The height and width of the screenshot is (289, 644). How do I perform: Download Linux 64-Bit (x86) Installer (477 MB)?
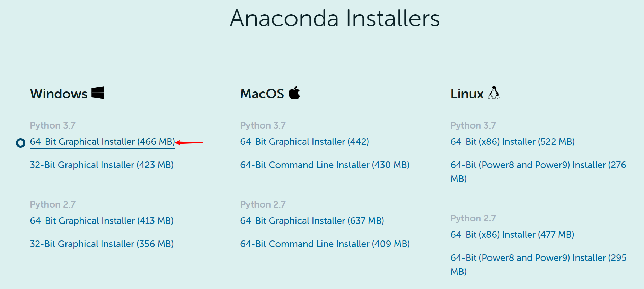pos(512,235)
